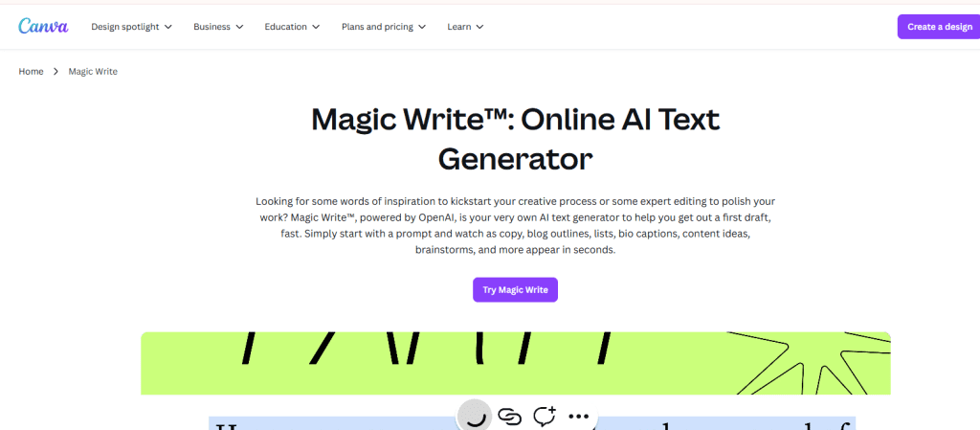Click the Create a design button
Screen dimensions: 980x430
click(x=939, y=27)
